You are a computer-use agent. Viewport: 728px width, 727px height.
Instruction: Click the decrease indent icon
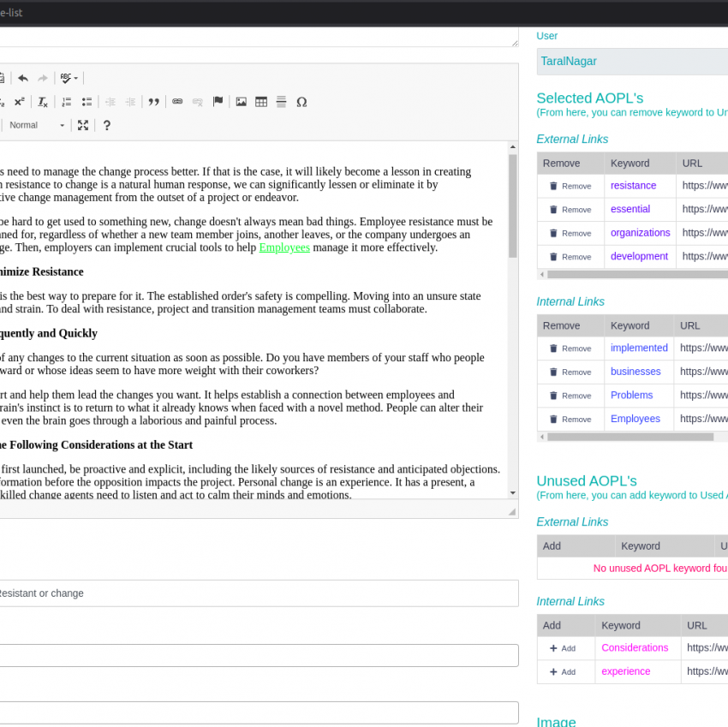pyautogui.click(x=110, y=102)
